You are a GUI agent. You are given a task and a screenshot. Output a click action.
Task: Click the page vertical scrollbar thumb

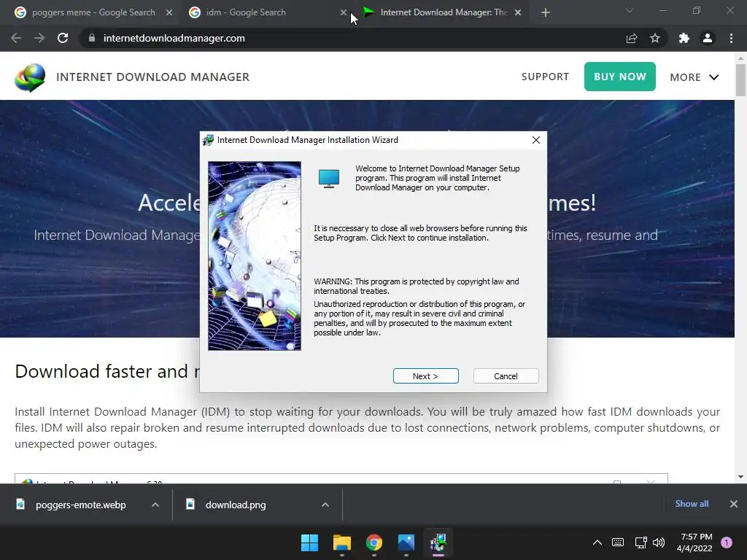tap(740, 80)
